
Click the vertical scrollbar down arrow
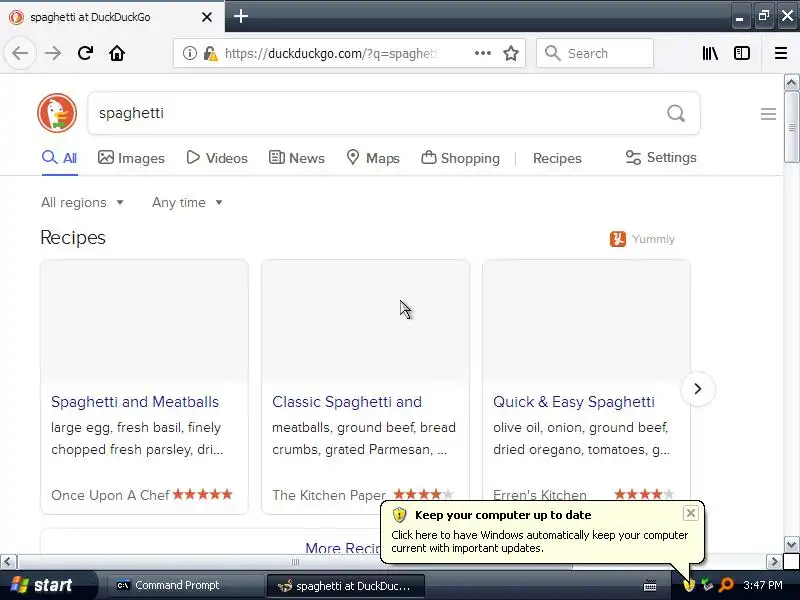point(791,544)
